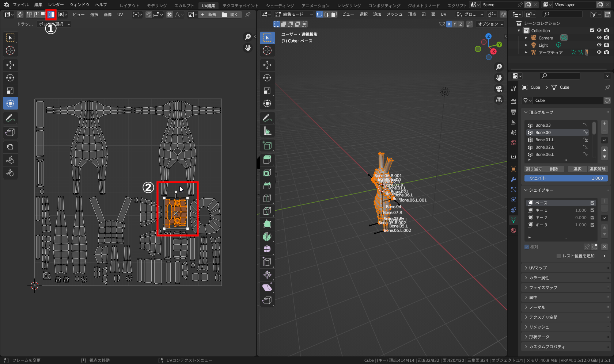This screenshot has height=364, width=614.
Task: Open the Material properties tab
Action: coord(513,230)
